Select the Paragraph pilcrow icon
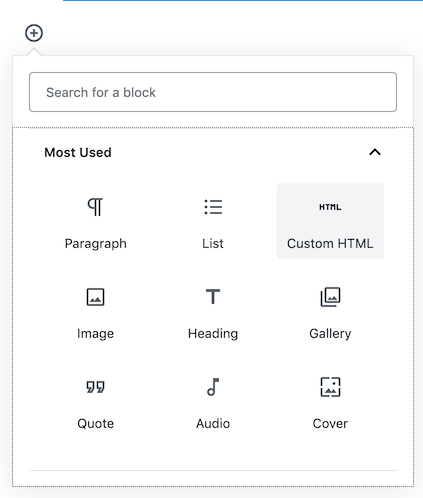 [95, 207]
